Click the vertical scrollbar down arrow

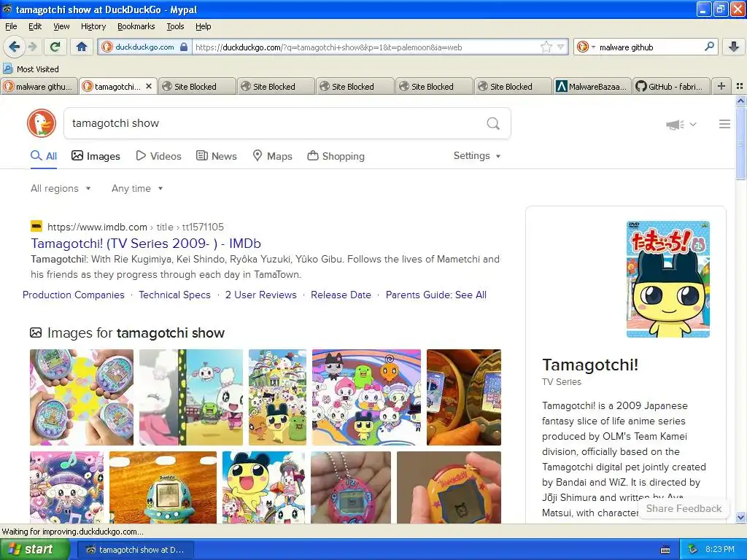click(741, 517)
